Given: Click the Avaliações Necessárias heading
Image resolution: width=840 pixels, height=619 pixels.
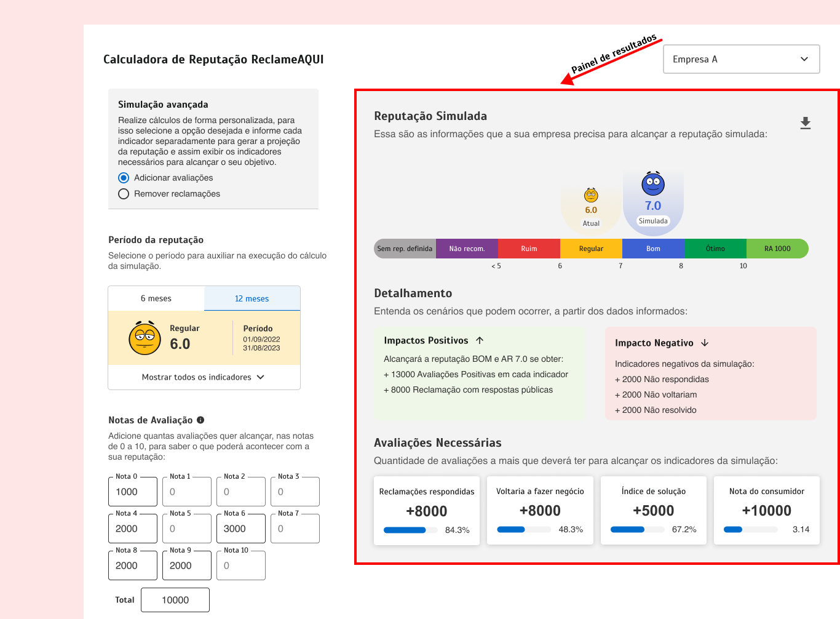Looking at the screenshot, I should [x=438, y=443].
